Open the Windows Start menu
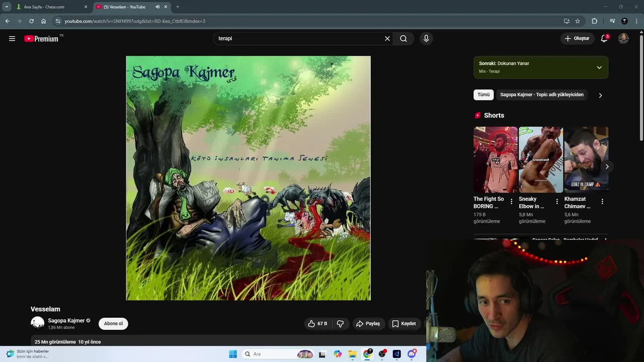Viewport: 644px width, 362px height. [233, 354]
